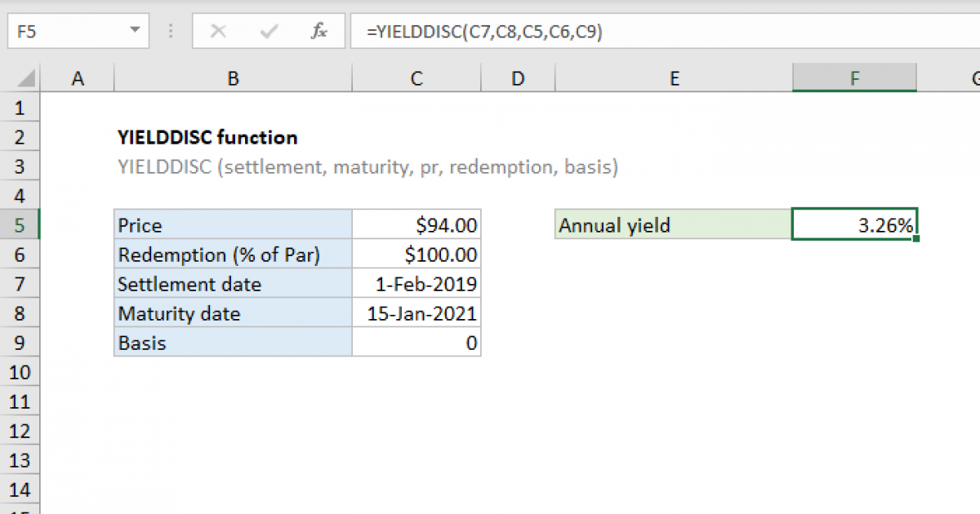Select column A header
This screenshot has height=514, width=980.
[x=78, y=78]
